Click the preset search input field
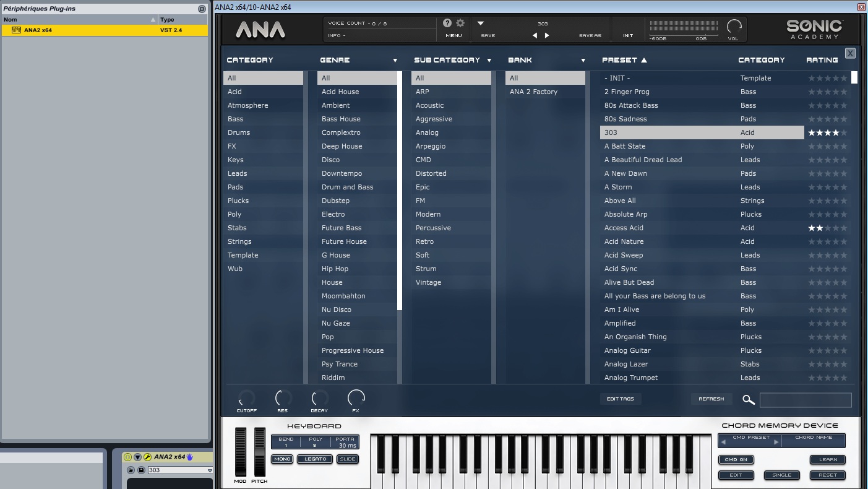Screen dimensions: 868x489 (x=806, y=399)
